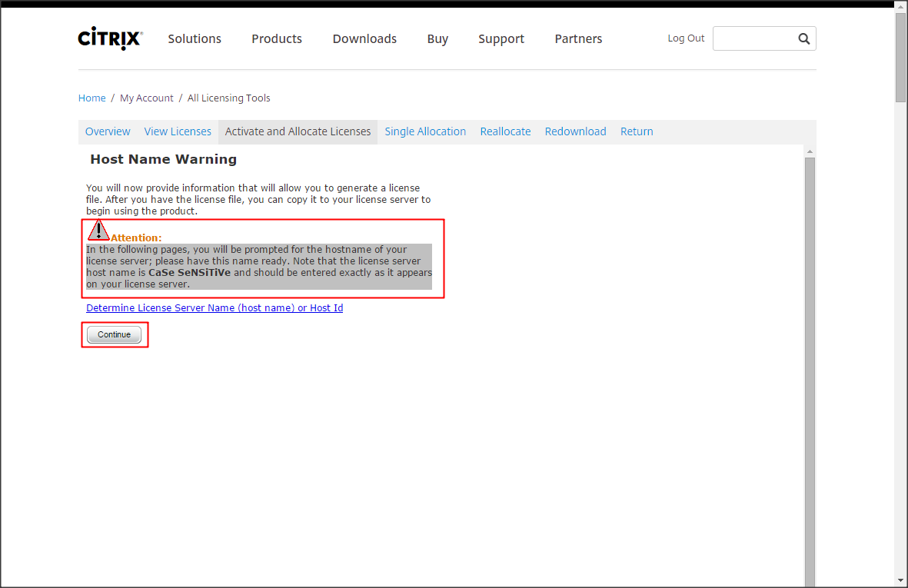Click the My Account breadcrumb

[147, 98]
